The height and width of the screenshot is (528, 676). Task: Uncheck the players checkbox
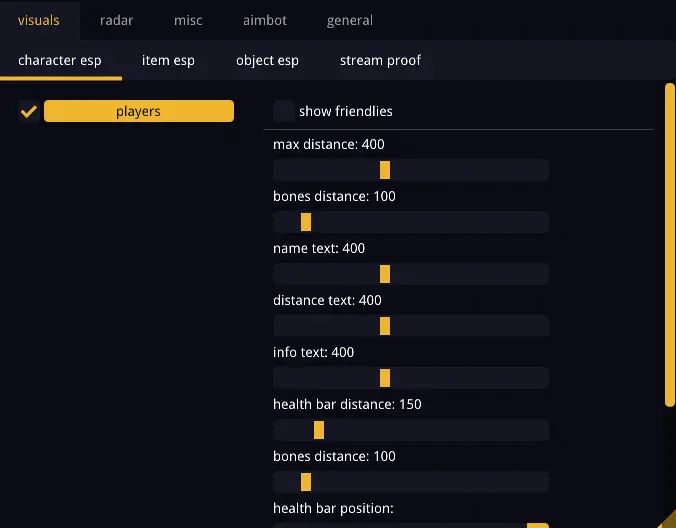pyautogui.click(x=29, y=111)
